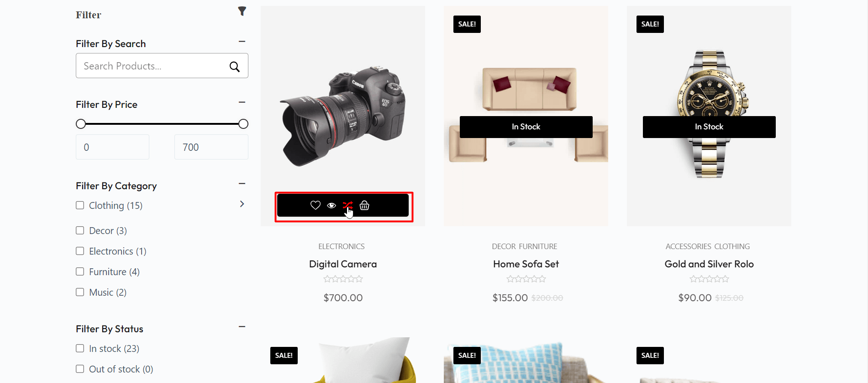
Task: Click the Digital Camera star rating
Action: (x=343, y=279)
